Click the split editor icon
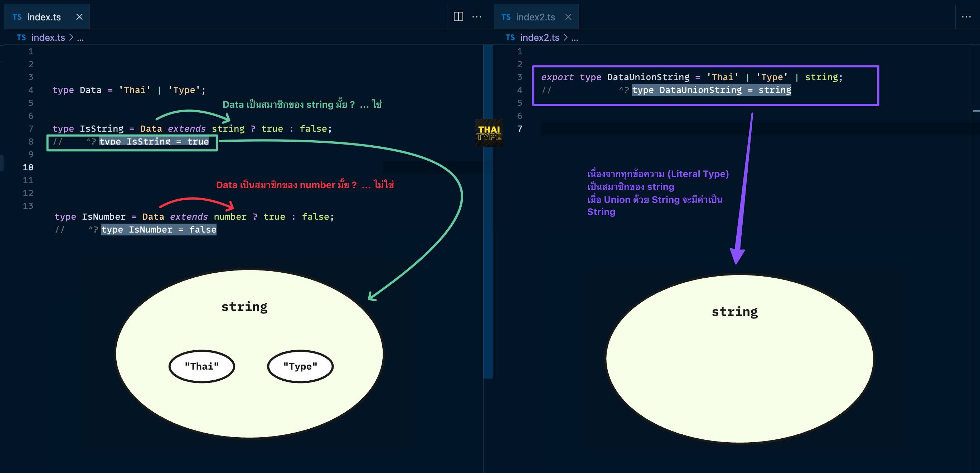 [459, 16]
